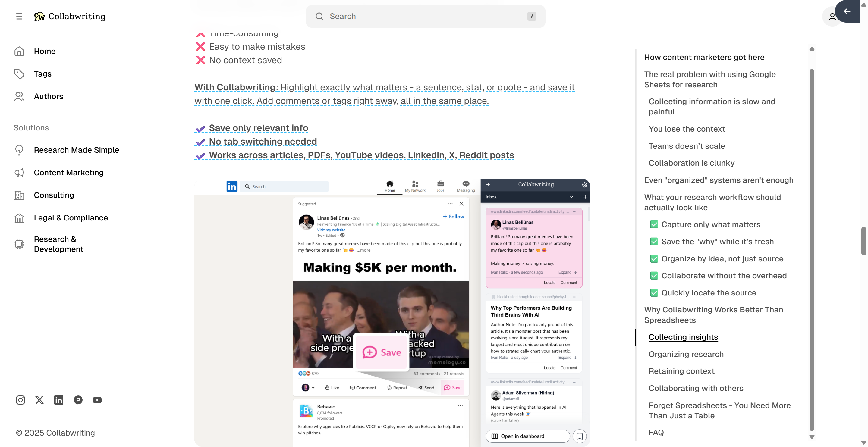The image size is (868, 447).
Task: Click Visit my website link in post
Action: [x=331, y=230]
